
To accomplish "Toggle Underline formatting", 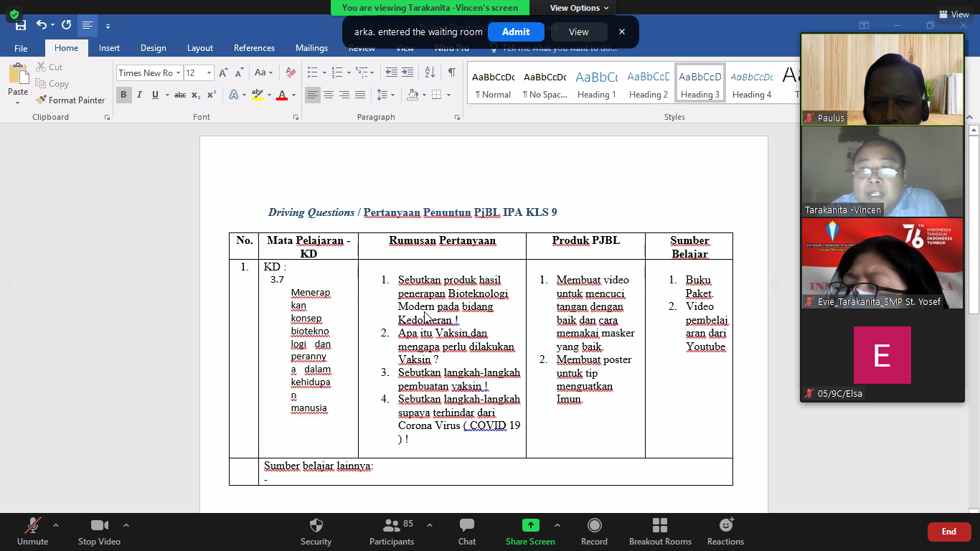I will click(x=155, y=95).
